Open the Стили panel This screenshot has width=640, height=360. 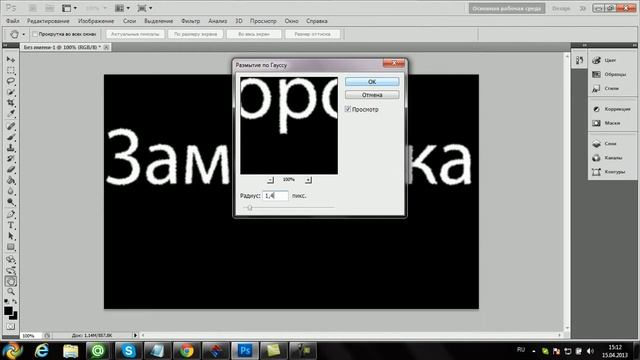611,88
